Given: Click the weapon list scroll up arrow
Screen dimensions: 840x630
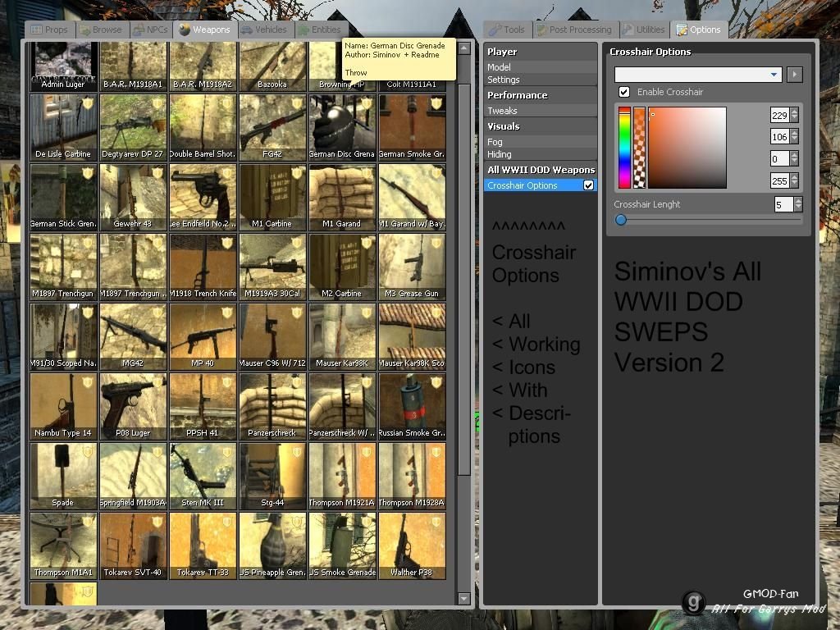Looking at the screenshot, I should click(x=464, y=48).
